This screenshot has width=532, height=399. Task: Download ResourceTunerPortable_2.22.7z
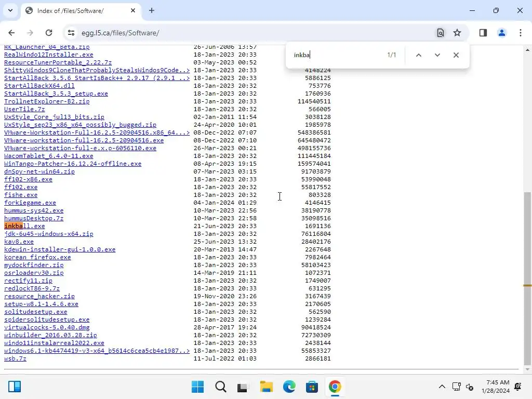58,62
